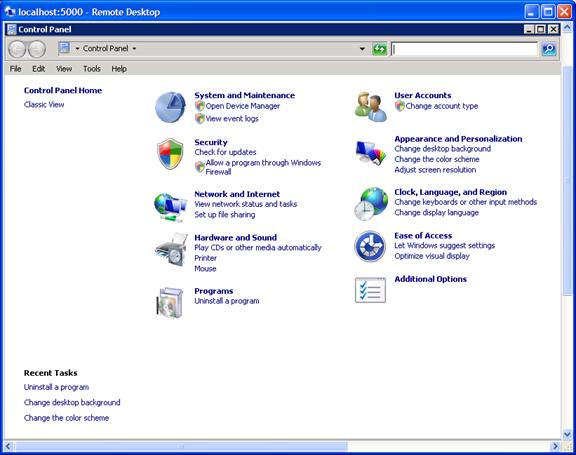Open dropdown arrow after Control Panel breadcrumb
Viewport: 576px width, 455px height.
pos(134,48)
